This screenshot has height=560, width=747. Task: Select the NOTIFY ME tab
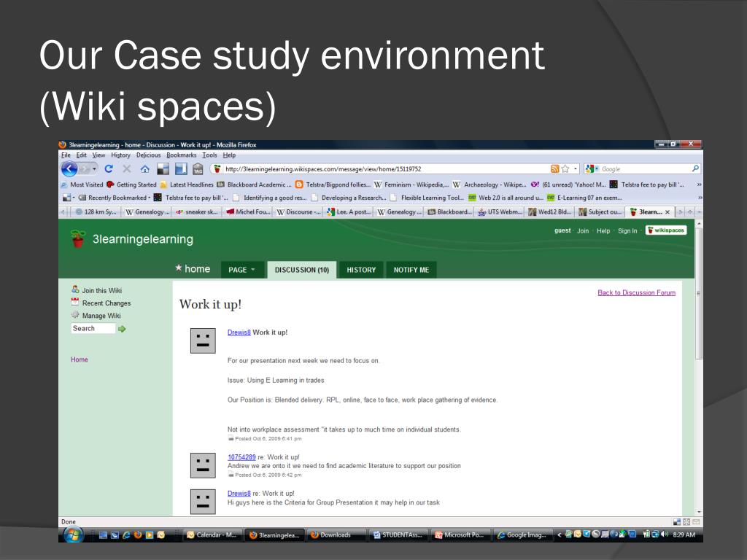coord(412,270)
